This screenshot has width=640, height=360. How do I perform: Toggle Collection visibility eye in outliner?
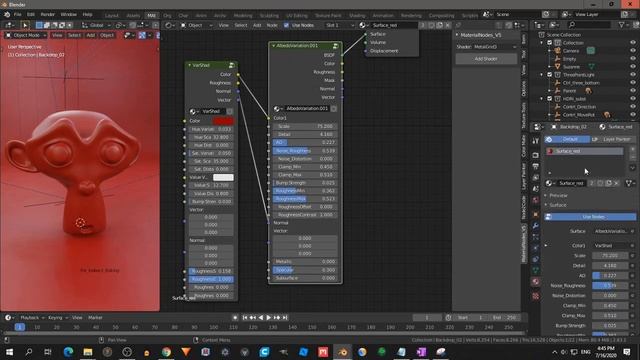(633, 43)
